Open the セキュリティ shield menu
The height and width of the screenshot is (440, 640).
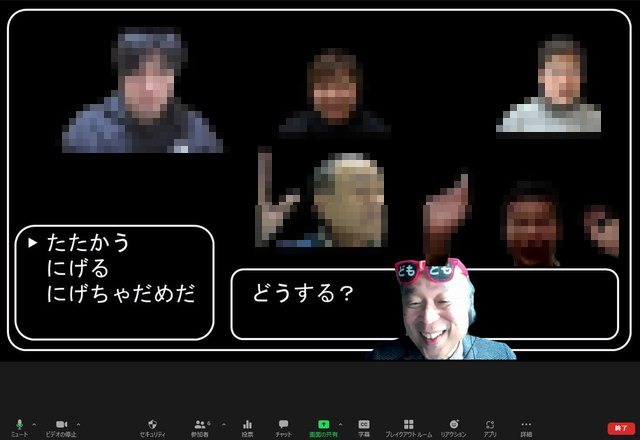[x=152, y=428]
